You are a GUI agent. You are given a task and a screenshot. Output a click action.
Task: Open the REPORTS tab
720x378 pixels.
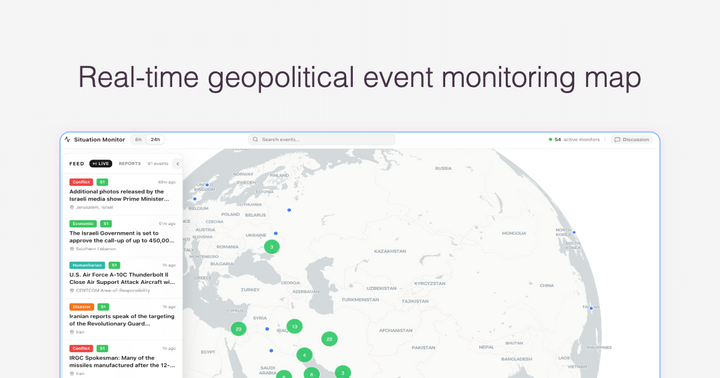point(130,164)
